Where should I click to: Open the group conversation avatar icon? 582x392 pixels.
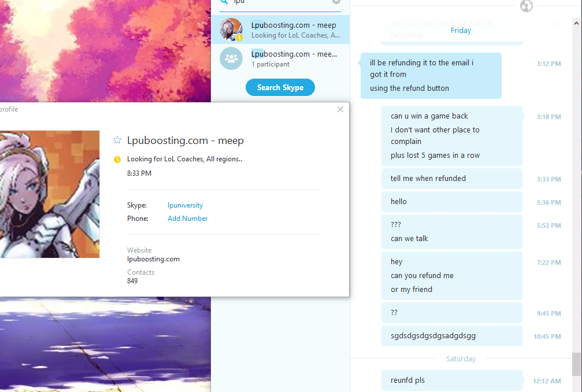231,58
